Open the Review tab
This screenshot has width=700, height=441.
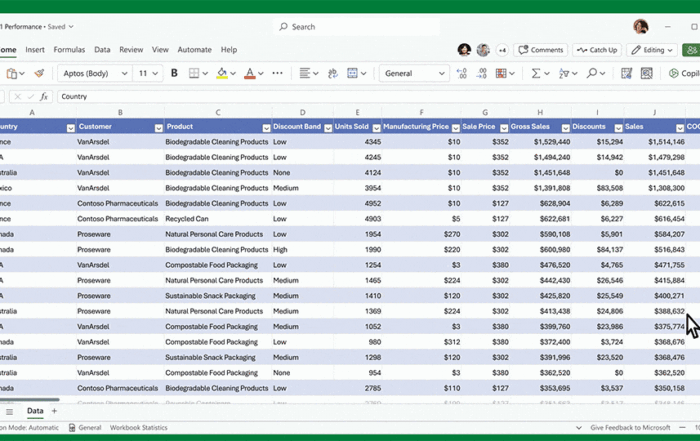point(131,50)
